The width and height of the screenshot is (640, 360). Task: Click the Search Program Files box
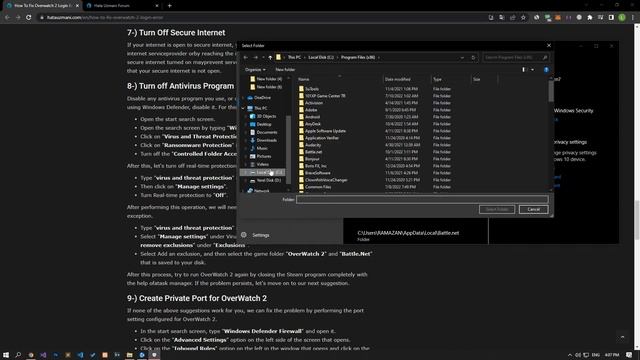(516, 58)
